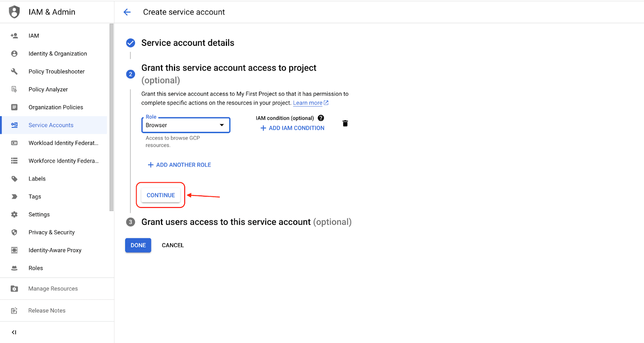The width and height of the screenshot is (644, 343).
Task: Go to Roles in the sidebar
Action: [x=36, y=268]
